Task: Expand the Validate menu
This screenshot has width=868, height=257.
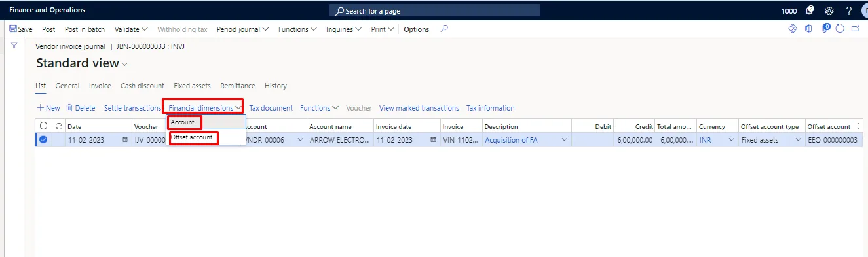Action: coord(131,29)
